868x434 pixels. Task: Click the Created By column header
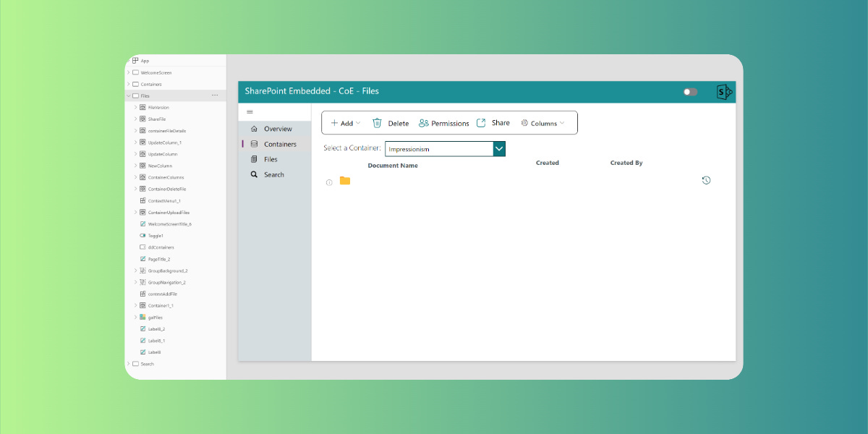pos(626,163)
